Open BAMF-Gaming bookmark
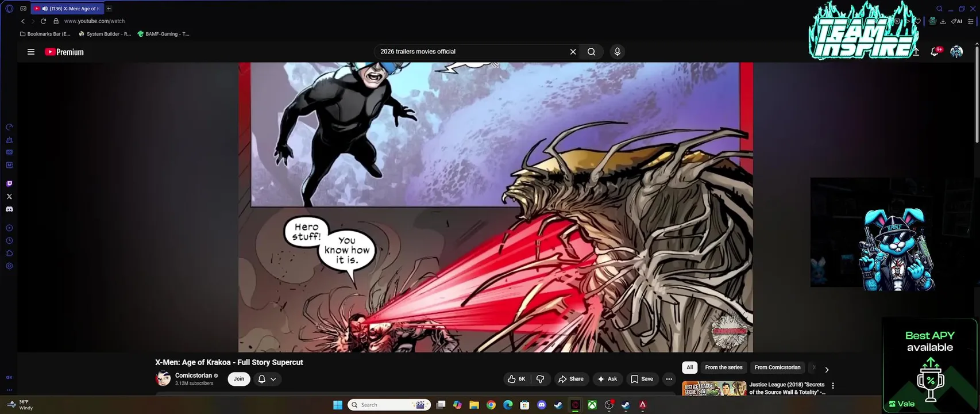The height and width of the screenshot is (414, 980). pyautogui.click(x=163, y=34)
